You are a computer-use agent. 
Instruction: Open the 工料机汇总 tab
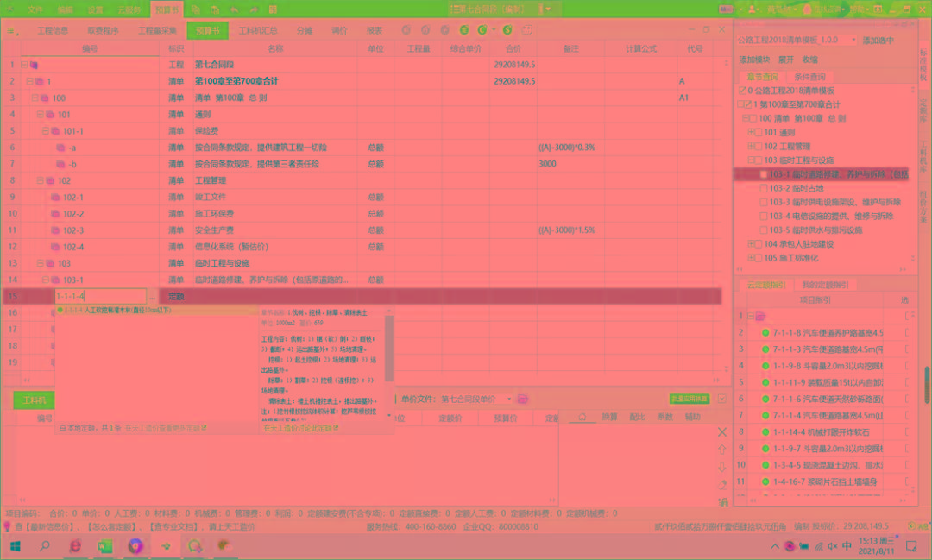[x=258, y=30]
